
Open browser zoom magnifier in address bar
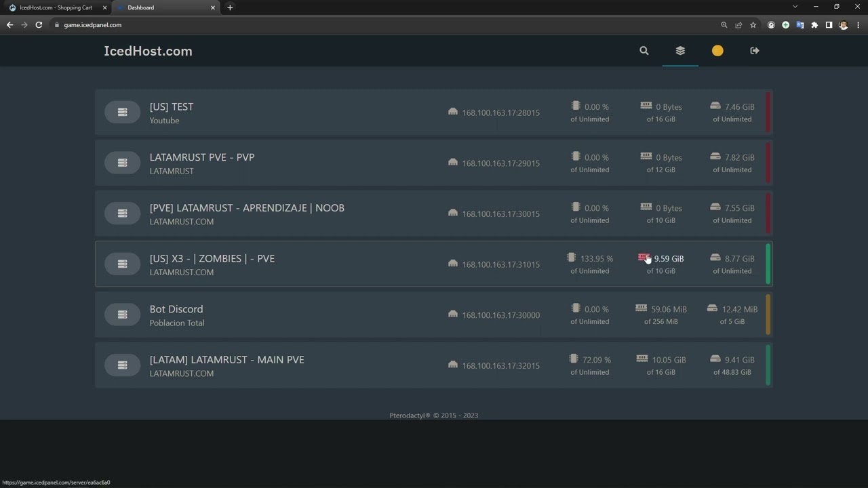click(x=724, y=25)
